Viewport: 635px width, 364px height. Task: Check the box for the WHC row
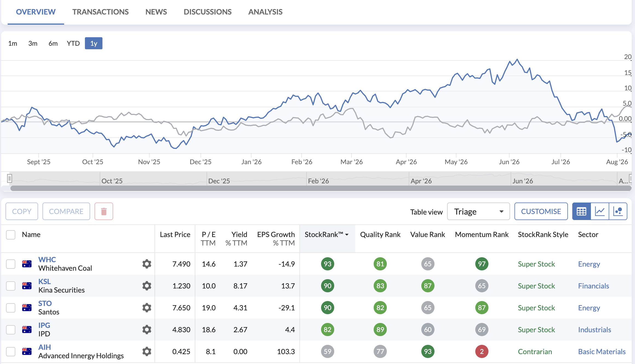click(11, 264)
